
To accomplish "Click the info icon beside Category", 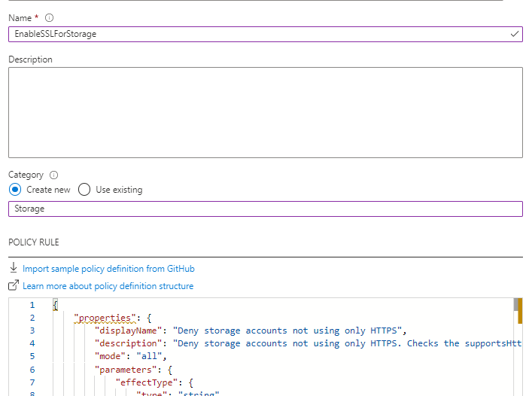I will (x=54, y=175).
